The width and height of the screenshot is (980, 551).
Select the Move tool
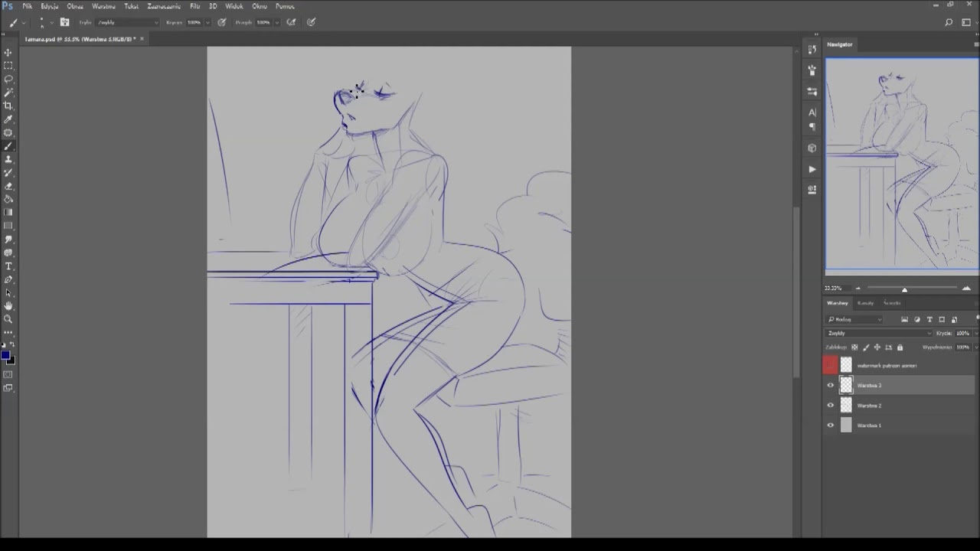click(x=8, y=53)
